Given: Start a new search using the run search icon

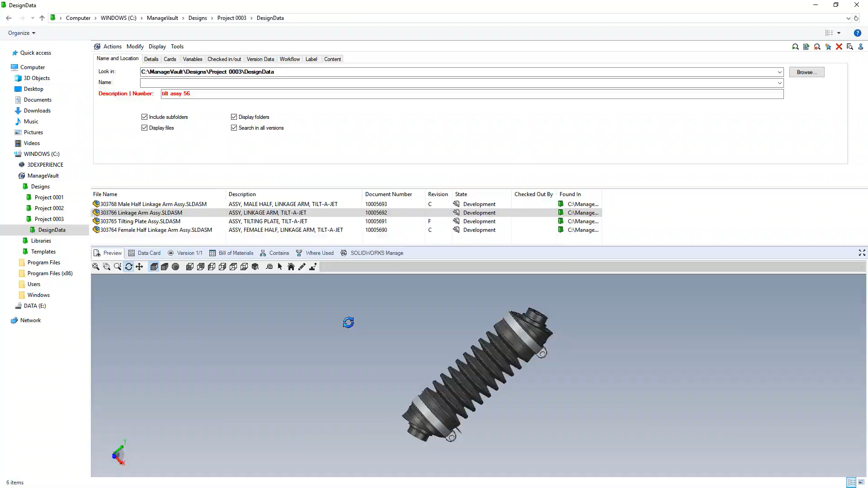Looking at the screenshot, I should coord(796,47).
